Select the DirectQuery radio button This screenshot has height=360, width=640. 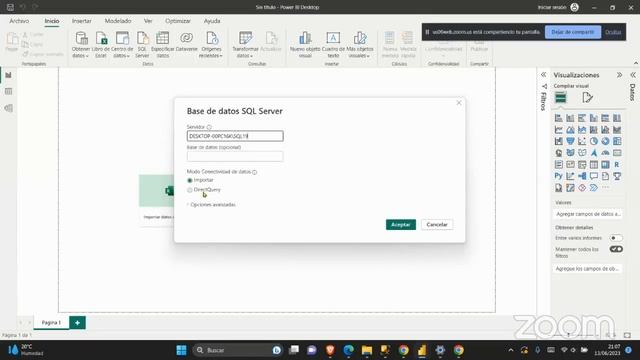pyautogui.click(x=190, y=190)
